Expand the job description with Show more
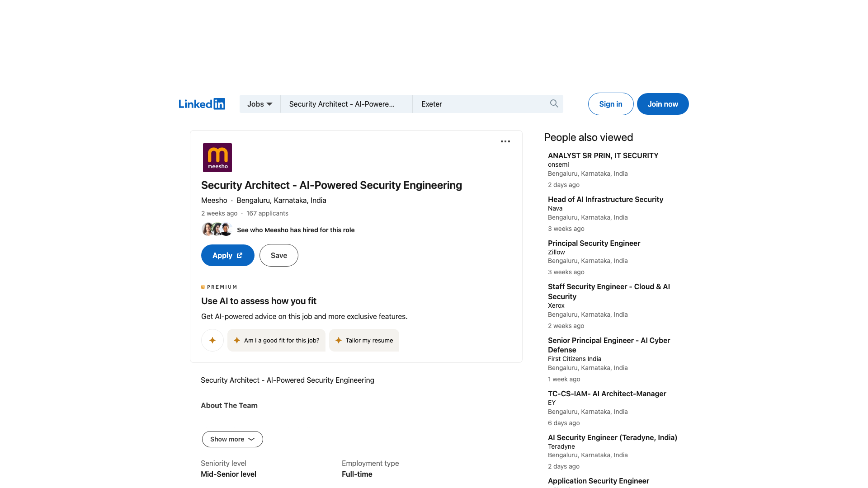 click(x=232, y=439)
